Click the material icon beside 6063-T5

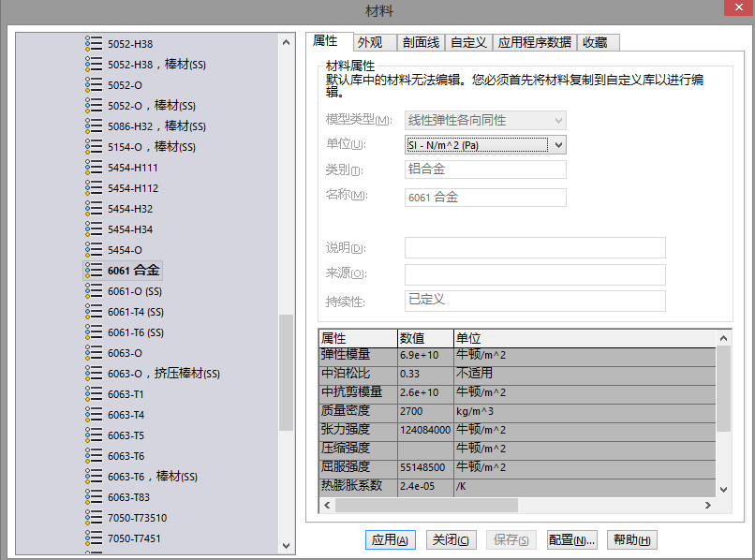(x=94, y=435)
